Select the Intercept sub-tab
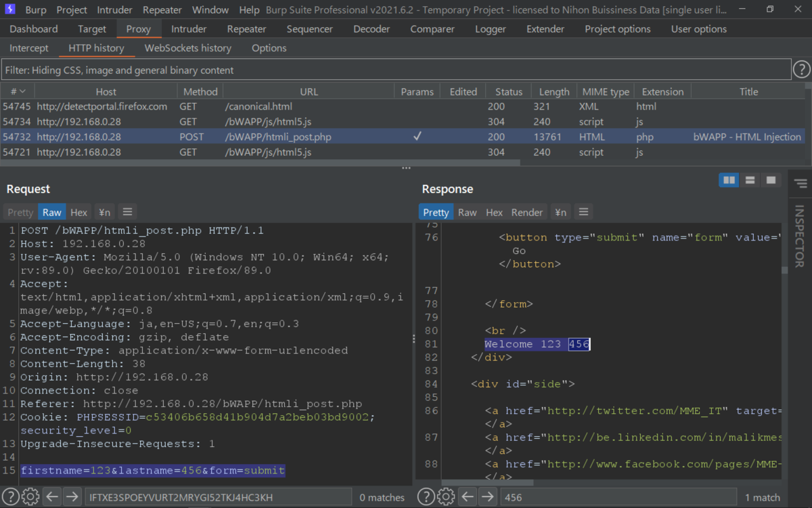 (x=29, y=48)
